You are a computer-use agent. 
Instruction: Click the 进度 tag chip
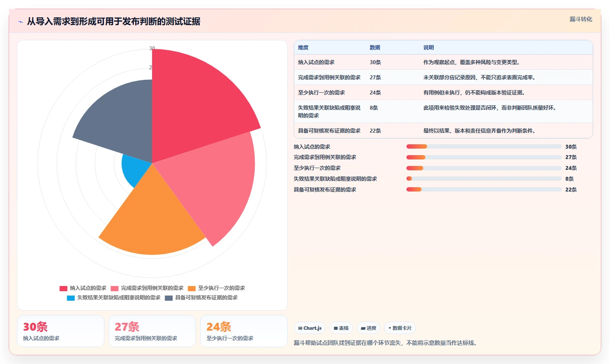369,328
